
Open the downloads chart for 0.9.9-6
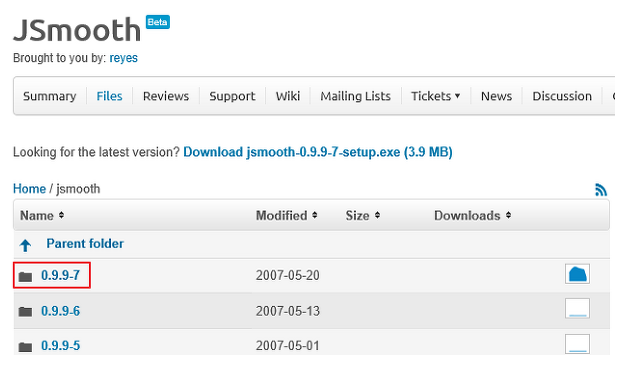(x=577, y=308)
